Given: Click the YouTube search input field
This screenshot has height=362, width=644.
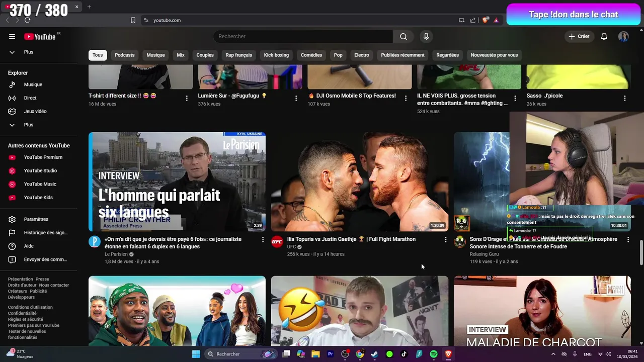Looking at the screenshot, I should (303, 36).
